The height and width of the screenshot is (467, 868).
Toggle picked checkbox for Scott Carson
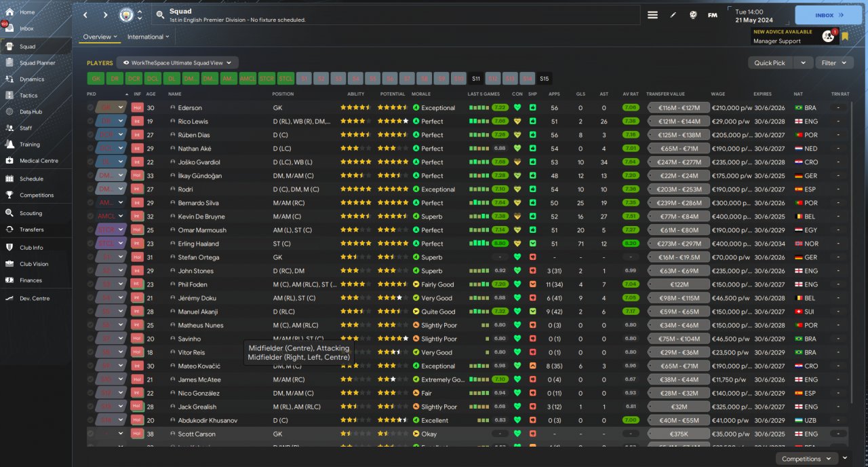tap(90, 434)
